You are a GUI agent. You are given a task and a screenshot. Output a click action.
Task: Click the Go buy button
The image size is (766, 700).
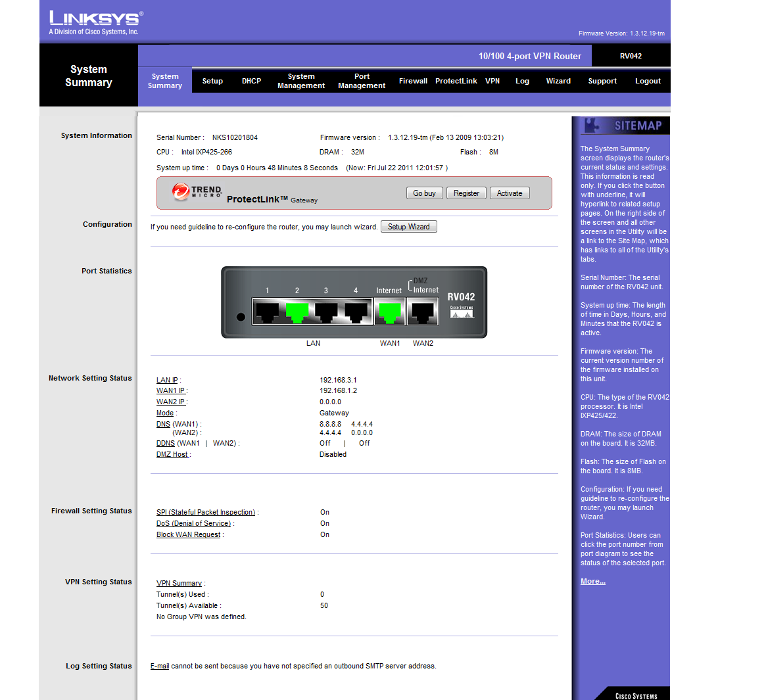pyautogui.click(x=425, y=193)
